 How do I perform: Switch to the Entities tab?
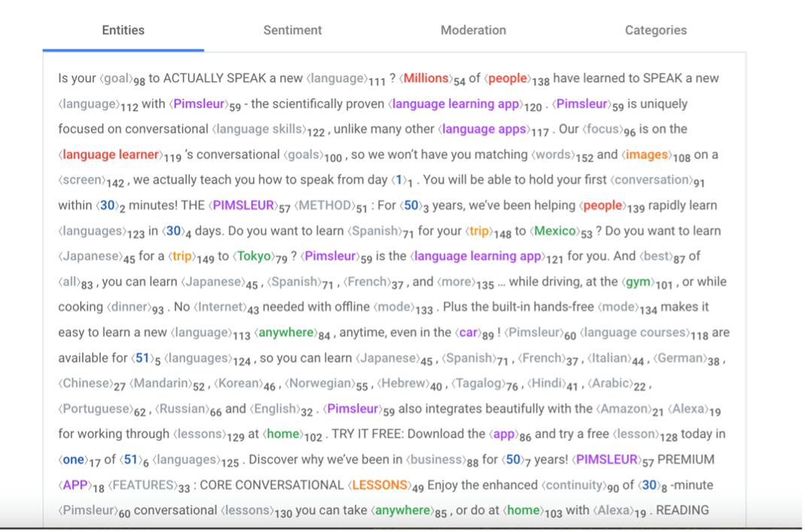point(123,30)
